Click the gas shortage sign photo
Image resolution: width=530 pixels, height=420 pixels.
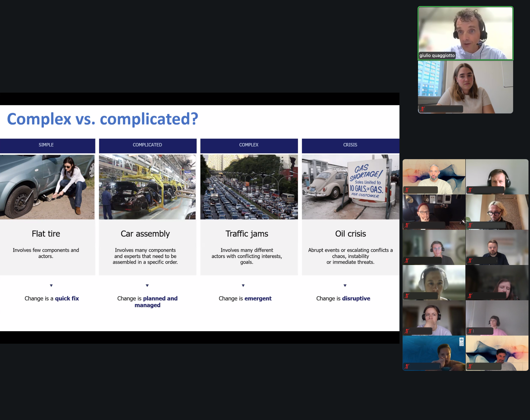[x=350, y=187]
